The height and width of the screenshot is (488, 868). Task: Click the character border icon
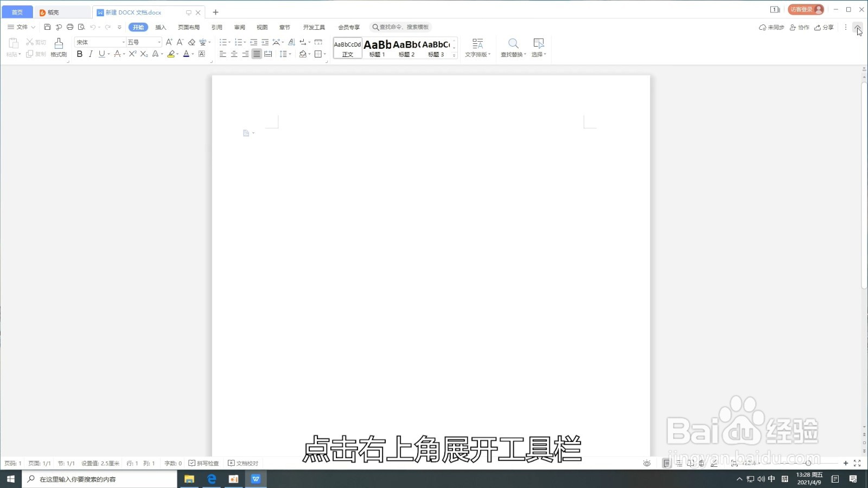(x=202, y=54)
